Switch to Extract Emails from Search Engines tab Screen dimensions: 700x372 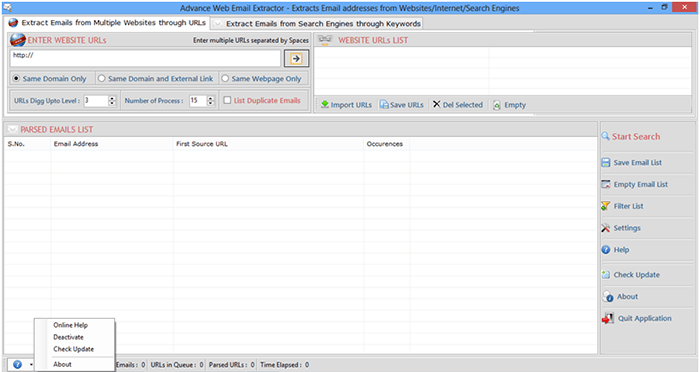point(317,23)
